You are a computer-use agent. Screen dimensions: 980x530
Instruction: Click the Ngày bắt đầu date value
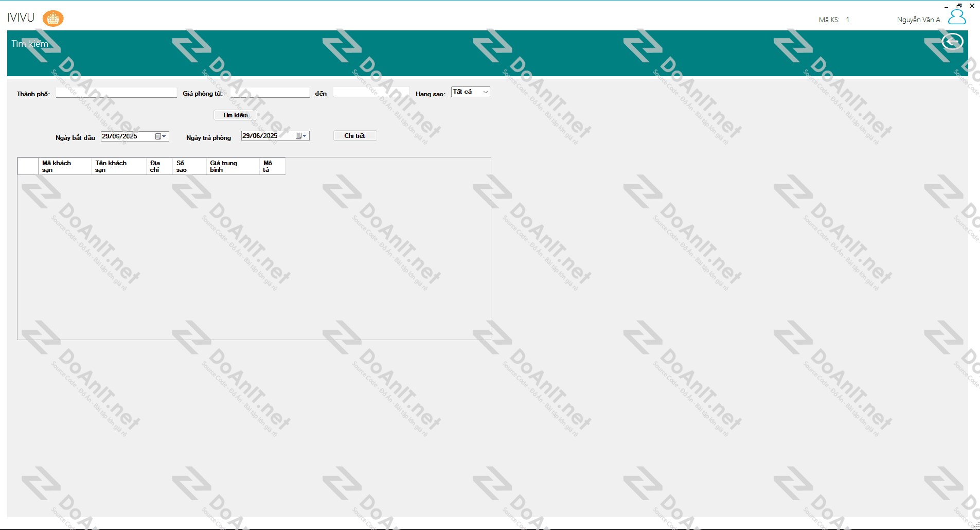(120, 136)
